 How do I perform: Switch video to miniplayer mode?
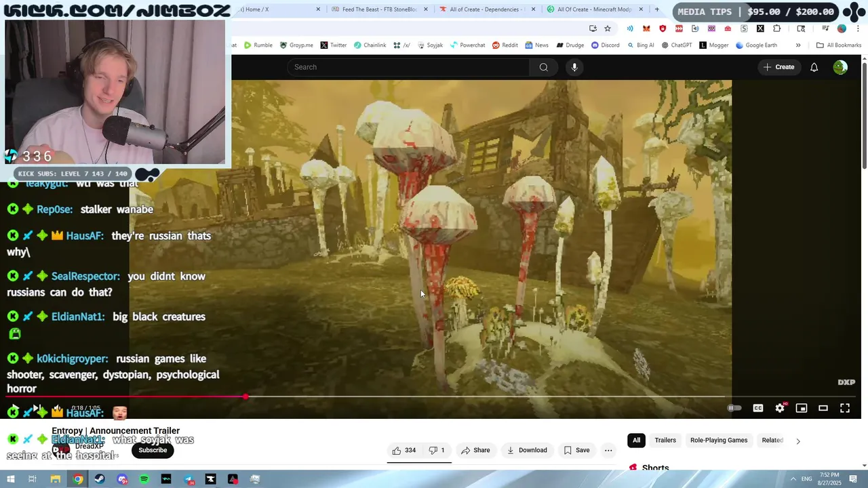coord(802,408)
